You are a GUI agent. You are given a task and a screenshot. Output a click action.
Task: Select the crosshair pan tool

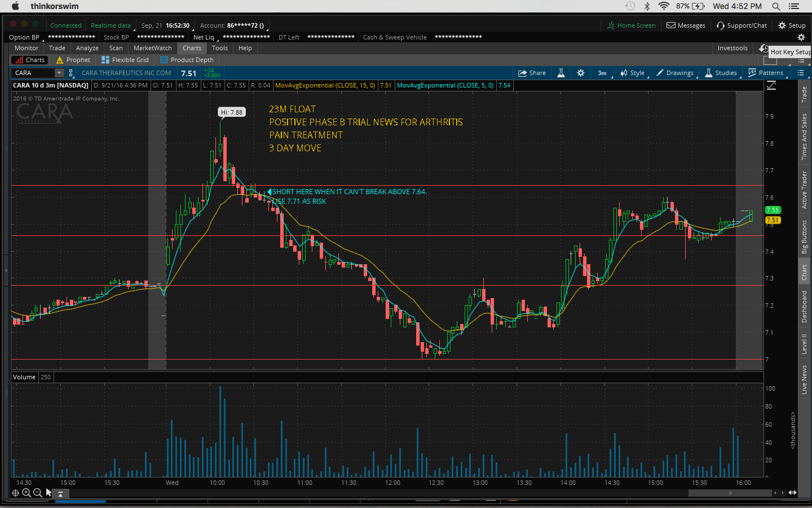click(x=15, y=493)
